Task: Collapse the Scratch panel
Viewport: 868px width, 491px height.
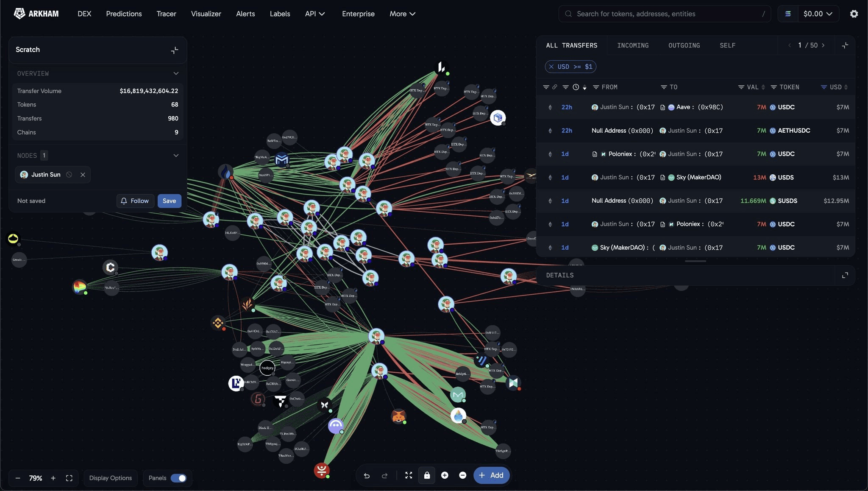Action: (x=174, y=50)
